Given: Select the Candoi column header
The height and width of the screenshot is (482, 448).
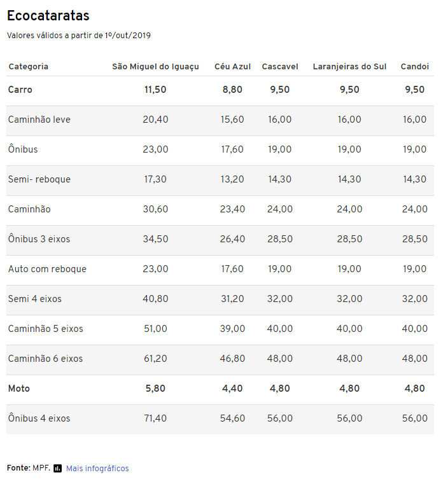Looking at the screenshot, I should (x=415, y=66).
